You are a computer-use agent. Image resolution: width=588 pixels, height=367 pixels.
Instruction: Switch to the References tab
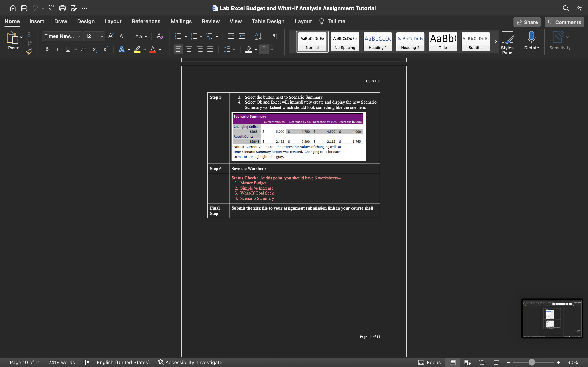point(146,21)
